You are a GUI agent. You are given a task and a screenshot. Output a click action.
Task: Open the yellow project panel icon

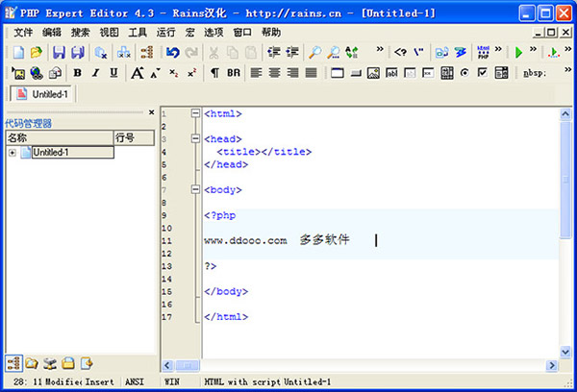68,364
